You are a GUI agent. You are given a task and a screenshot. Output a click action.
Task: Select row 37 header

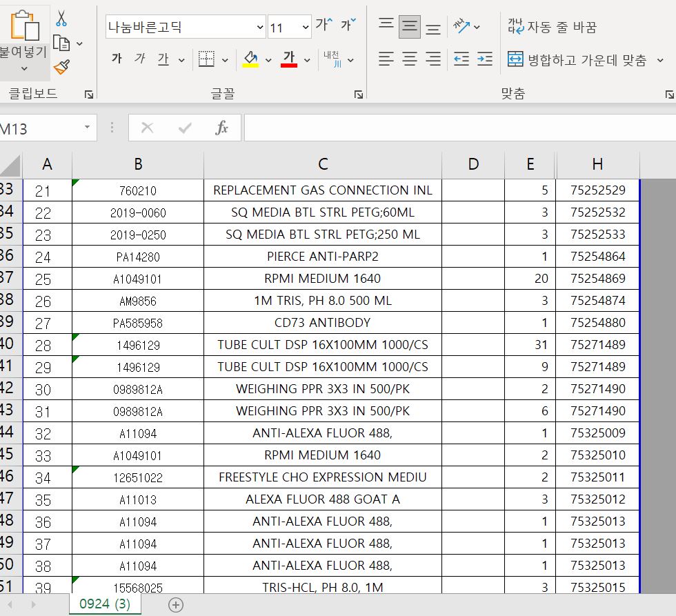click(11, 278)
